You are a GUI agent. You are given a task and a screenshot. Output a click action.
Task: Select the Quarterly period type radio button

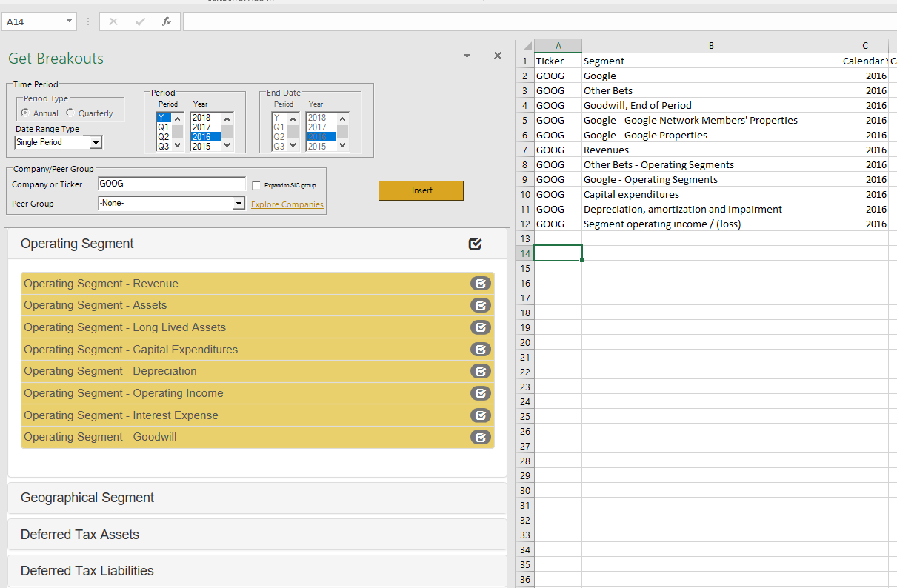[70, 113]
